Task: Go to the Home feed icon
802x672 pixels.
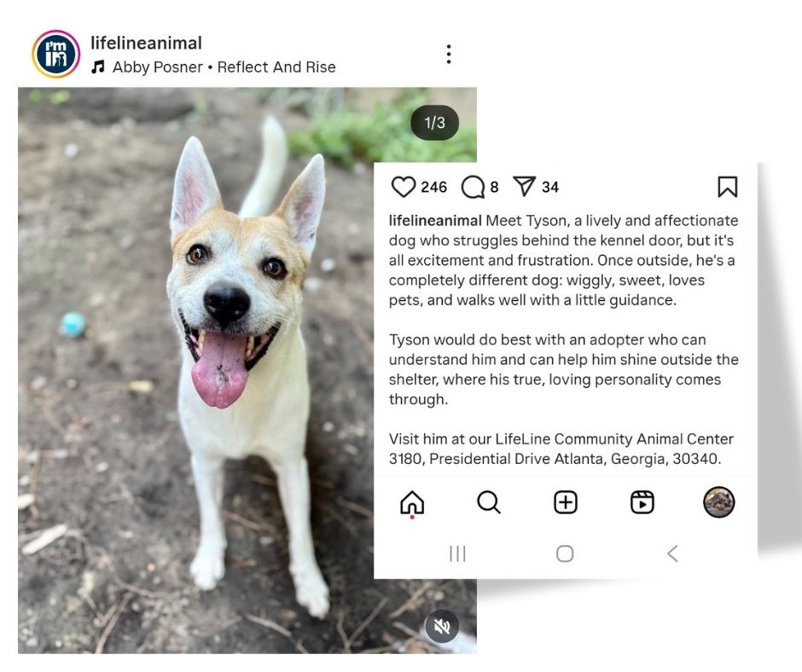Action: [x=412, y=503]
